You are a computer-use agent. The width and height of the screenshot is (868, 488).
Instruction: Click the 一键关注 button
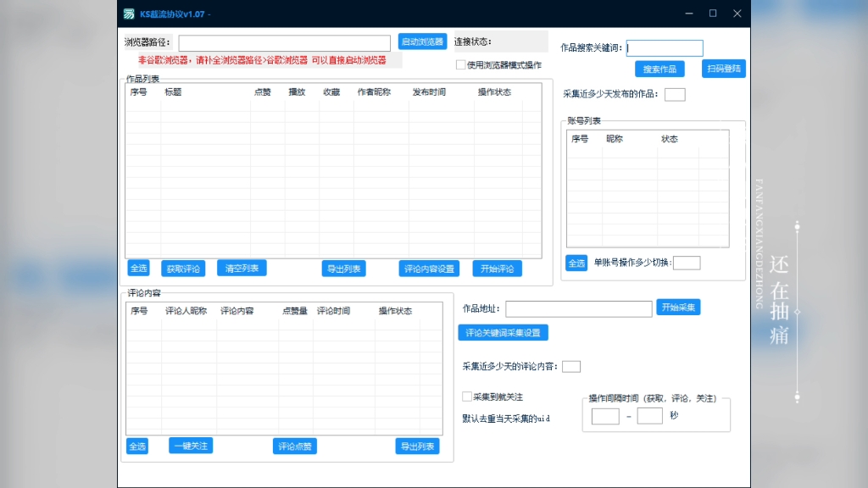click(x=191, y=446)
